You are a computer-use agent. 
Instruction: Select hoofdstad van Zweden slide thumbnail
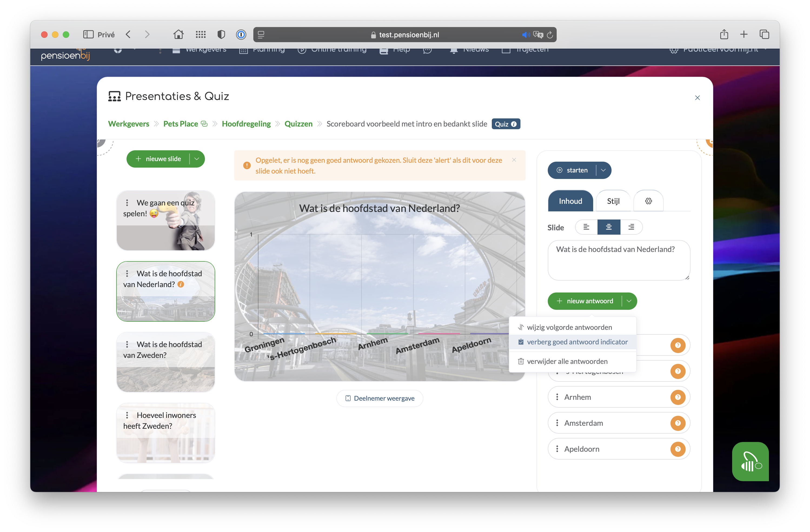point(165,362)
